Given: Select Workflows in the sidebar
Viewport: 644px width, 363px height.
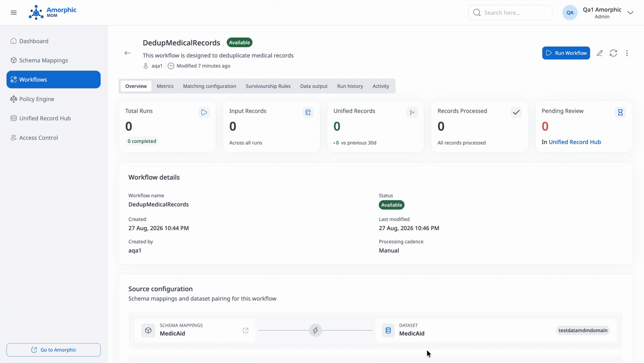Looking at the screenshot, I should click(x=53, y=79).
